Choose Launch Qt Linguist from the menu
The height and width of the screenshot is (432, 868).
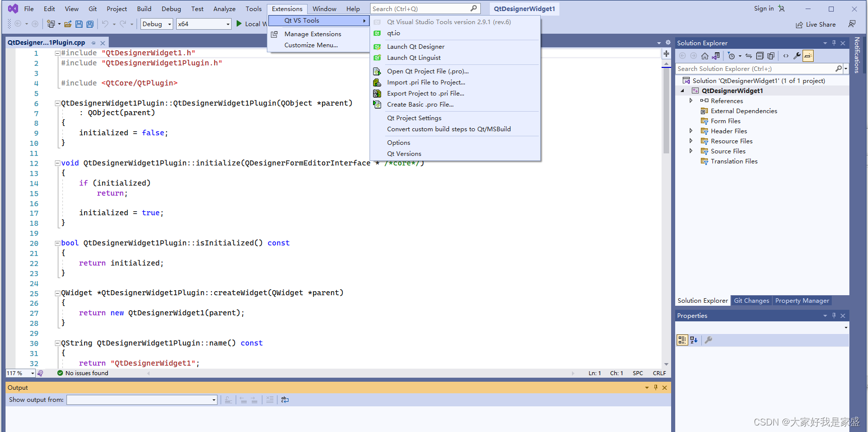tap(413, 57)
